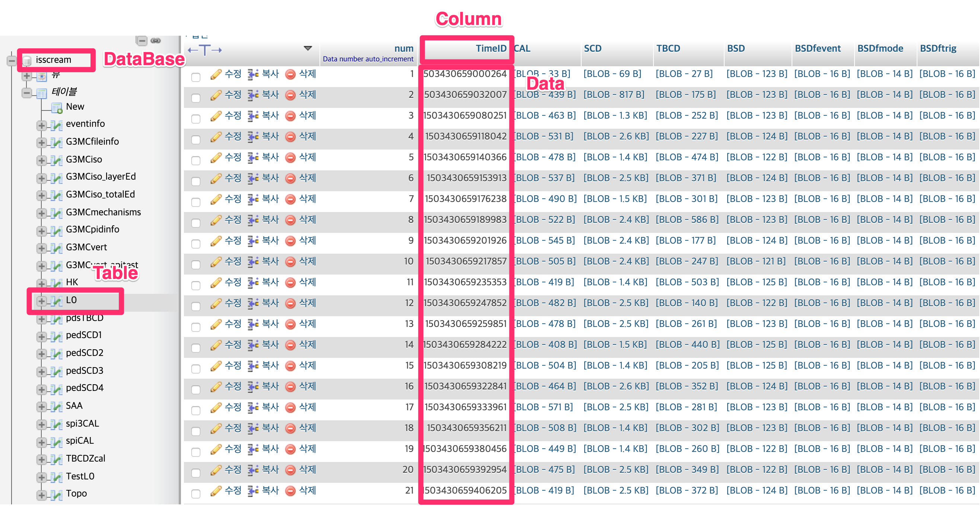Viewport: 980px width, 520px height.
Task: Sort by the TimeID column header
Action: coord(491,49)
